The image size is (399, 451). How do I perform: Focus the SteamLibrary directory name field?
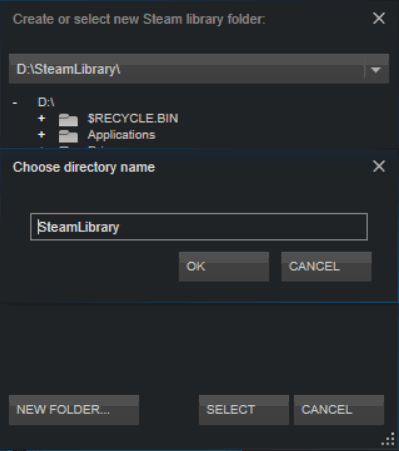pos(199,227)
